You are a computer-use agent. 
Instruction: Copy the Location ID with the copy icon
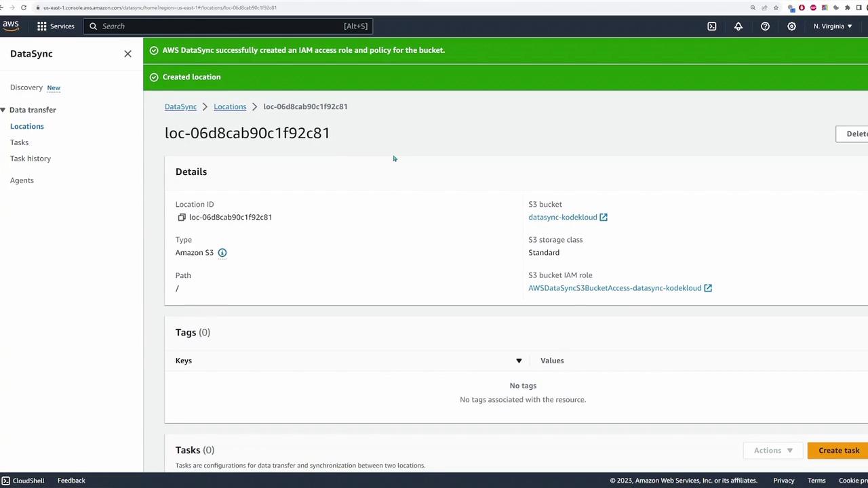point(182,218)
